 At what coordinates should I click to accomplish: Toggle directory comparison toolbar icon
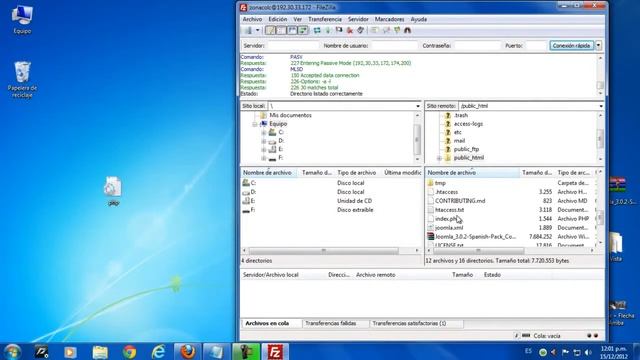coord(386,31)
